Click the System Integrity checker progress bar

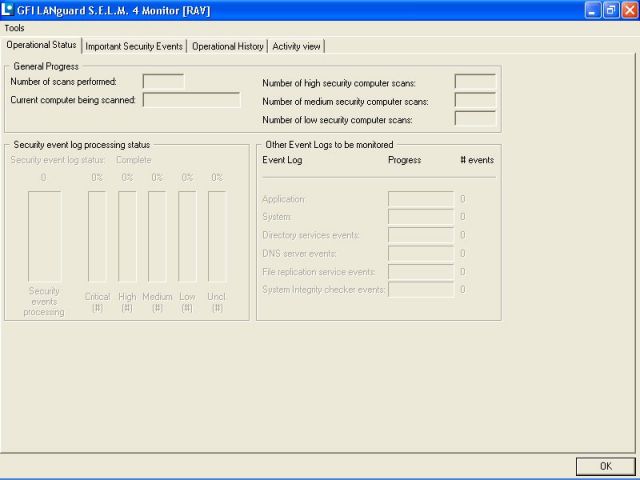pyautogui.click(x=421, y=290)
